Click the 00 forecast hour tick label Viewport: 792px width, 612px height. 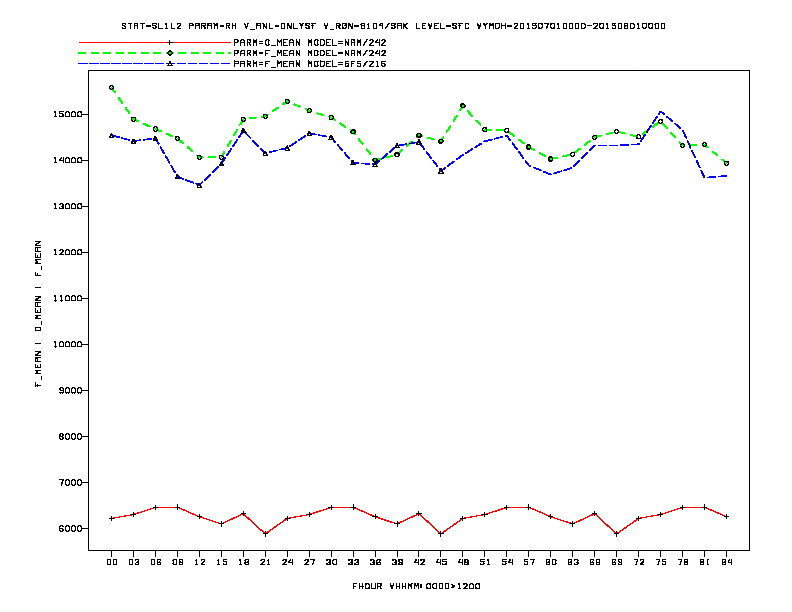tap(112, 562)
